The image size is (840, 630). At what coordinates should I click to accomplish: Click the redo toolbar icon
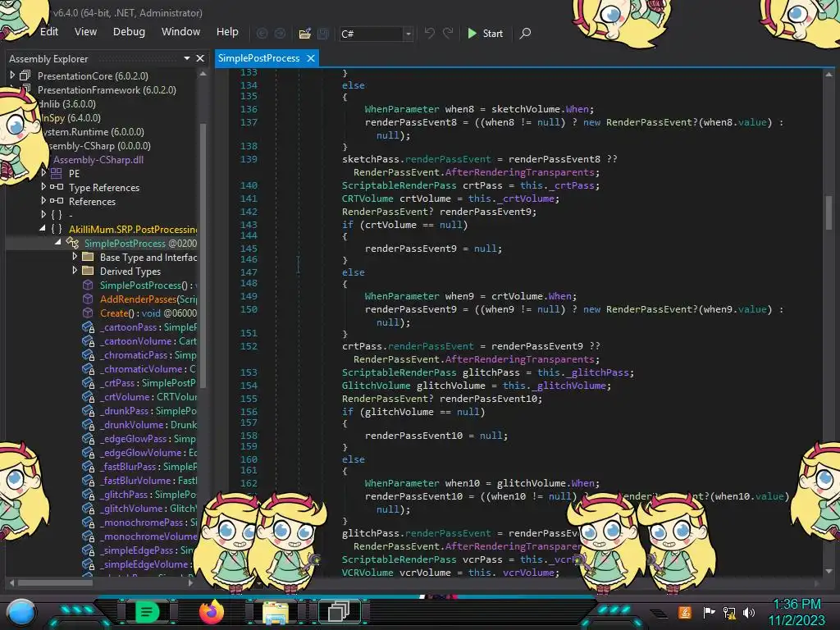[448, 33]
